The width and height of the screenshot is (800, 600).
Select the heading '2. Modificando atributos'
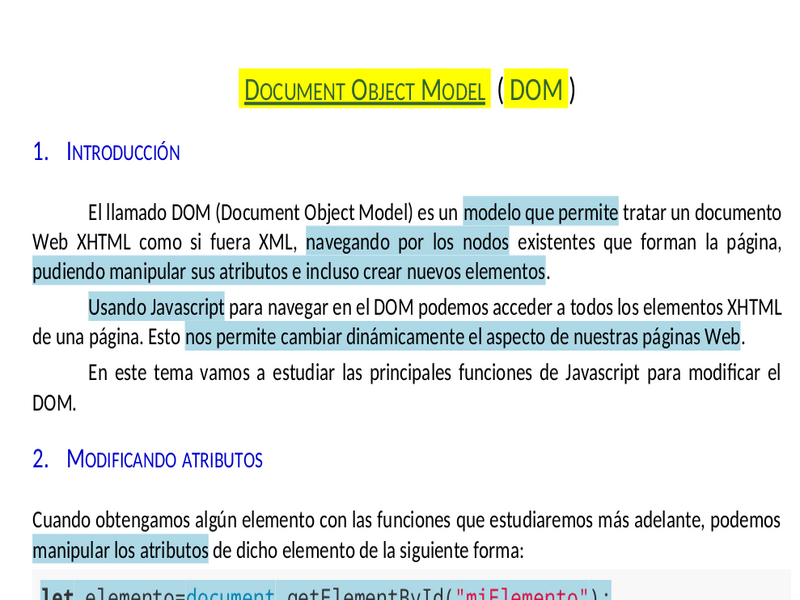click(147, 459)
